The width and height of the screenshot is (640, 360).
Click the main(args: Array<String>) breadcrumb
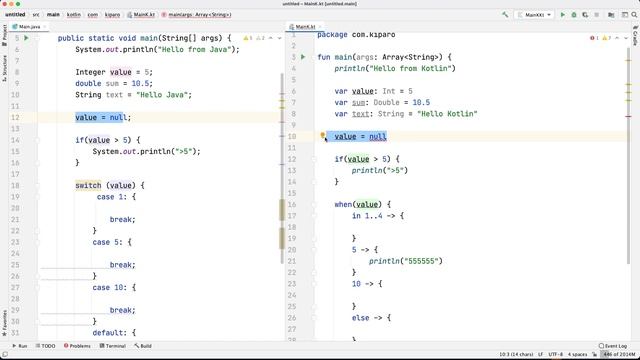click(x=196, y=15)
